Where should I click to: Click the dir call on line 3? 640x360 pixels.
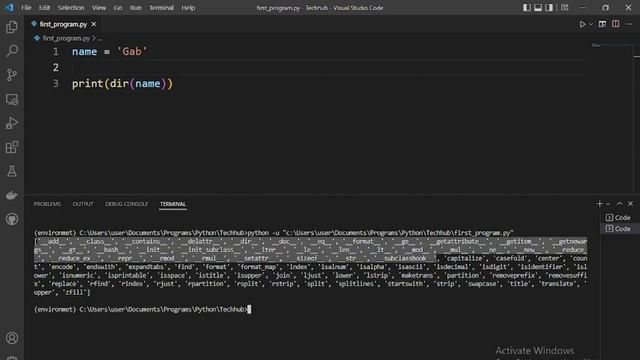(119, 84)
